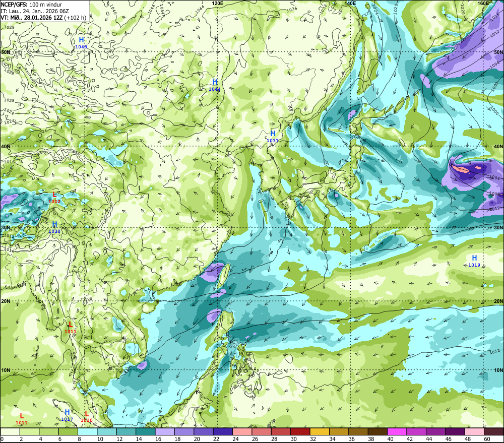Image resolution: width=504 pixels, height=443 pixels.
Task: Pick the 10–12 aqua legend swatch
Action: (107, 431)
